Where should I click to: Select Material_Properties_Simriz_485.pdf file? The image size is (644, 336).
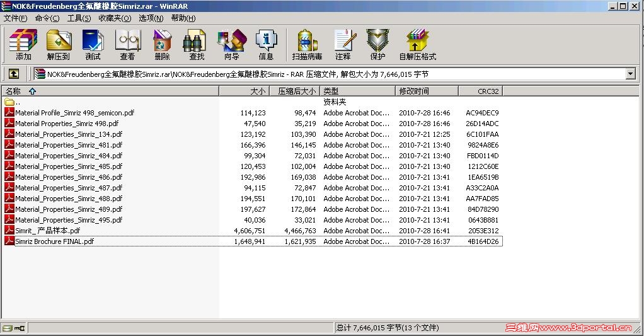point(69,166)
